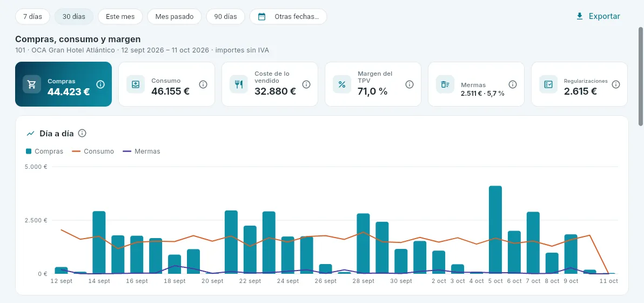This screenshot has height=303, width=644.
Task: Click the 20 sept axis label
Action: tap(212, 281)
